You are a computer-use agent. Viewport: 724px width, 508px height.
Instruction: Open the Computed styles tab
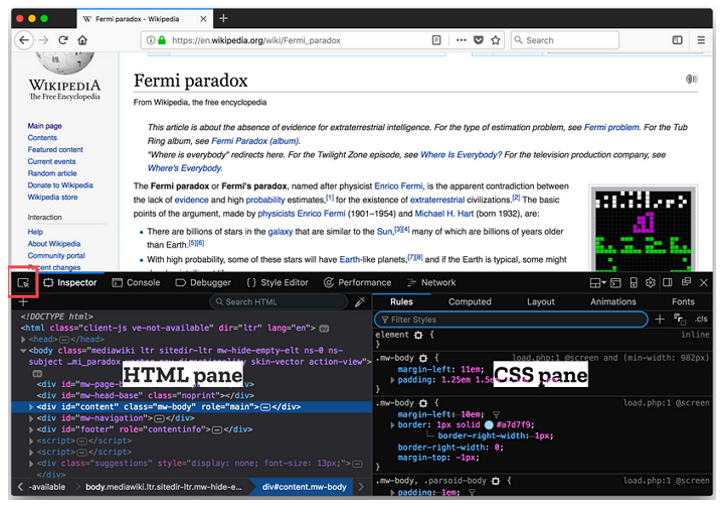click(x=469, y=301)
